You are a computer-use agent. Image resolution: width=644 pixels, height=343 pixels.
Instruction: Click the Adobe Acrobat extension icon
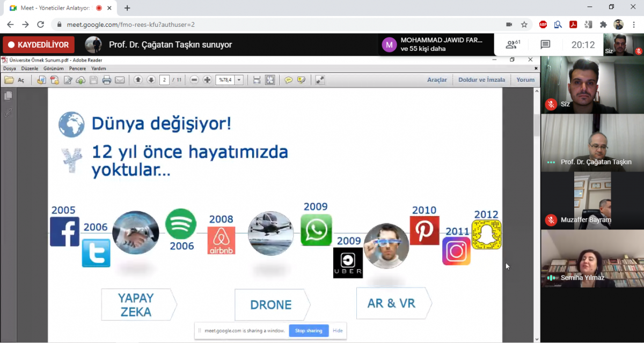click(573, 25)
